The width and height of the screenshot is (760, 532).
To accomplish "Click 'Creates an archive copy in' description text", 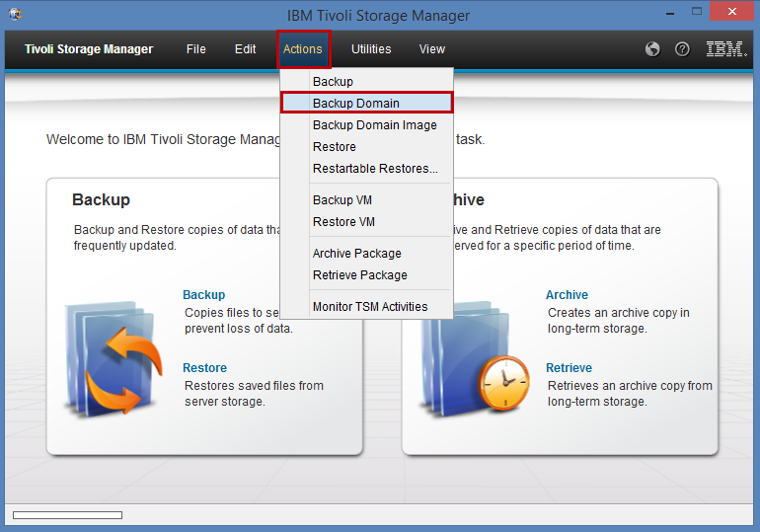I will [619, 313].
